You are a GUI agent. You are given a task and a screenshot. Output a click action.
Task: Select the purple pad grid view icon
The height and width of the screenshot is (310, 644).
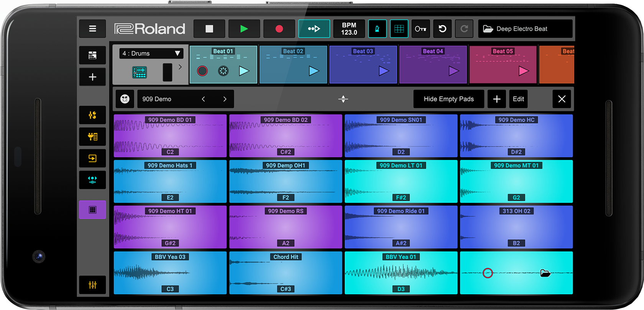[92, 210]
